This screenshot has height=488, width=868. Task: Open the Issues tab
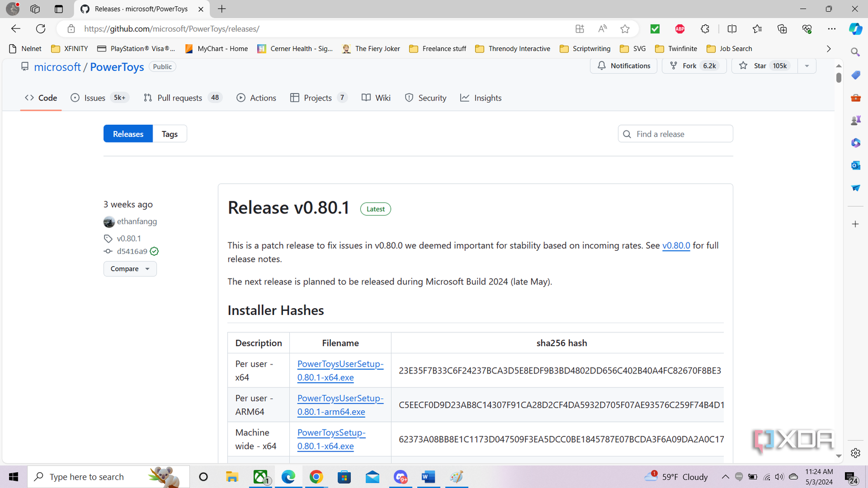tap(95, 98)
